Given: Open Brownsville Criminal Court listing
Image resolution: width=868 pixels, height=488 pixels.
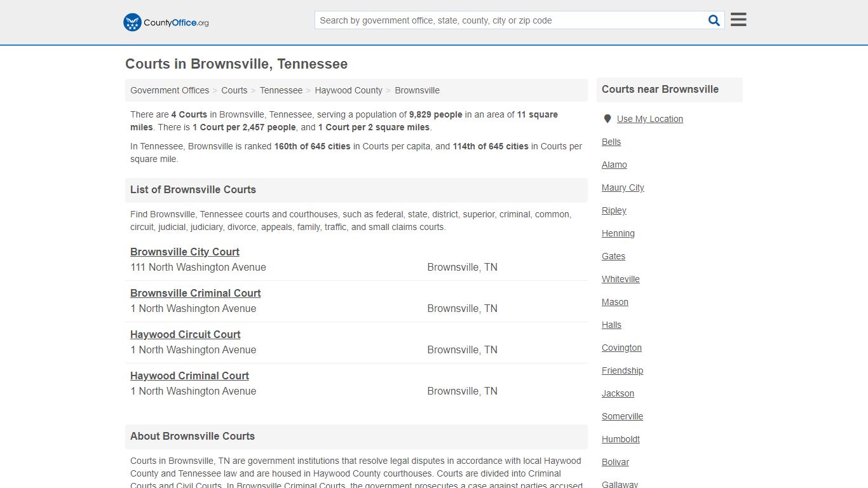Looking at the screenshot, I should [196, 293].
